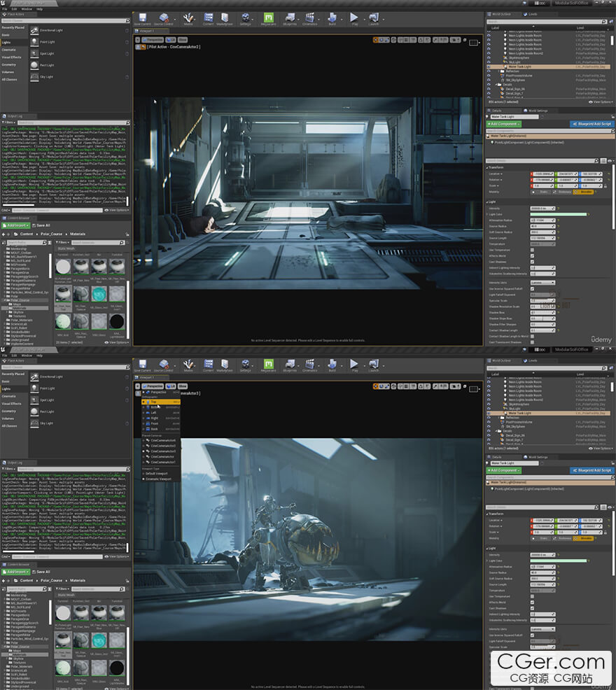The width and height of the screenshot is (616, 690).
Task: Click Save Current in the upper editor toolbar
Action: (142, 18)
